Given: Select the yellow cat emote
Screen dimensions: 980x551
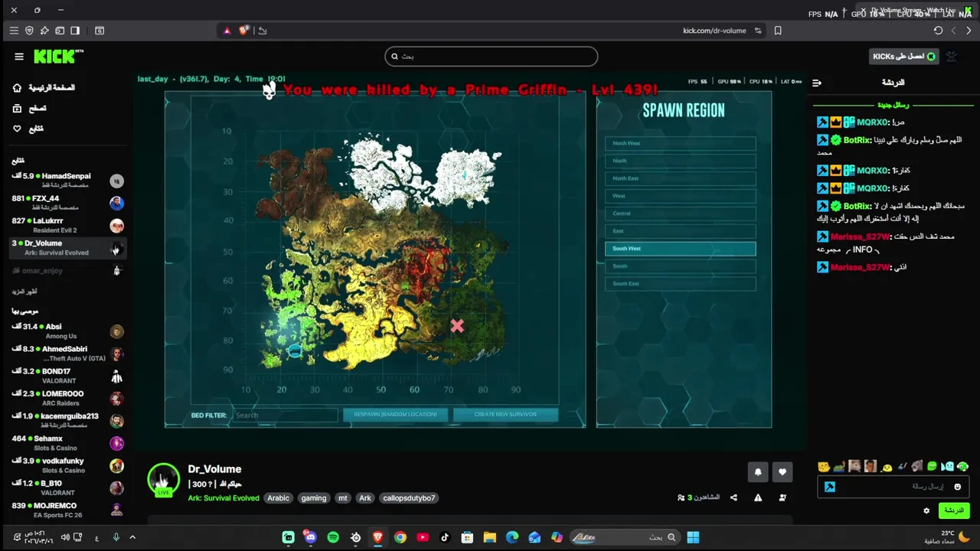Looking at the screenshot, I should coord(824,466).
